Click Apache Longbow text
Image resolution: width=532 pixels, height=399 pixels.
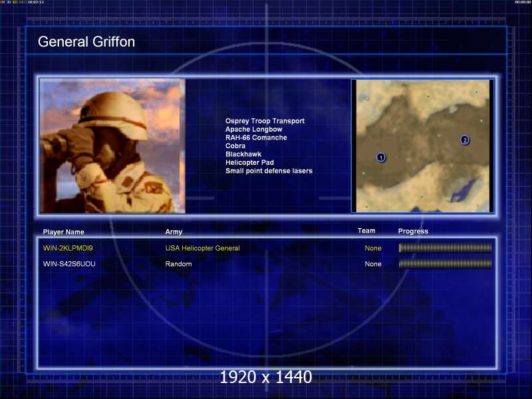254,129
